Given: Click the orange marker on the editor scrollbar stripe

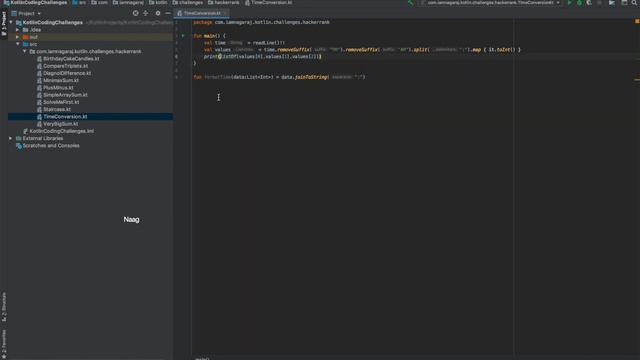Looking at the screenshot, I should (x=637, y=80).
